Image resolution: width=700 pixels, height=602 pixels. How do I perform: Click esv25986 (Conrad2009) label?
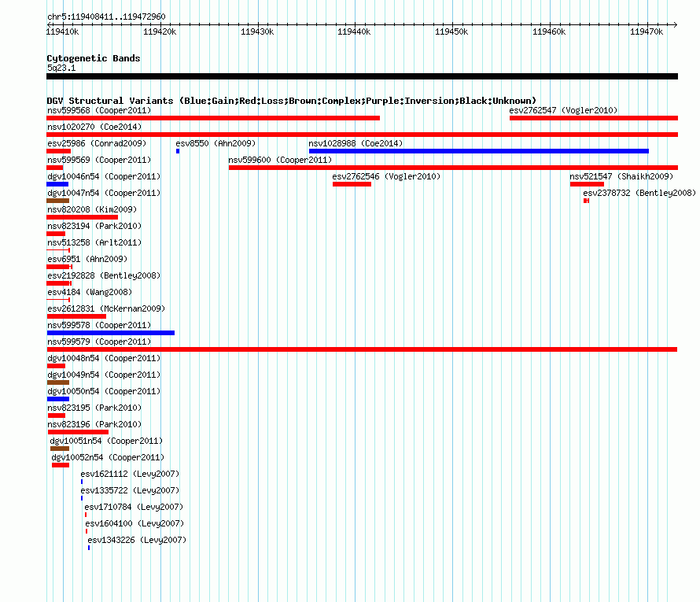(x=97, y=143)
